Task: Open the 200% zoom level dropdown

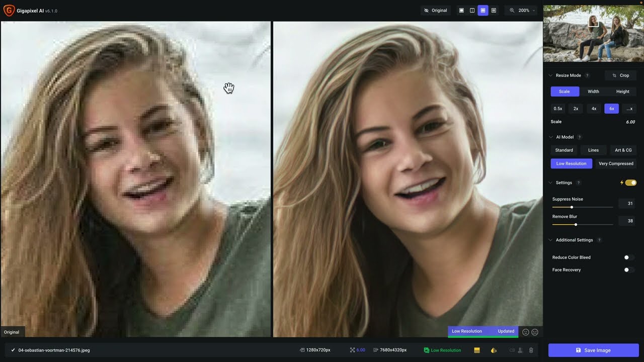Action: pyautogui.click(x=523, y=11)
